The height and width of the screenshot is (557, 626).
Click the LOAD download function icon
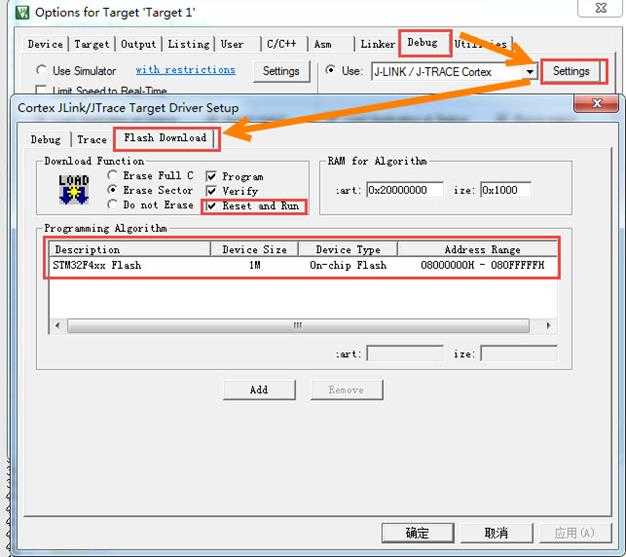click(73, 189)
